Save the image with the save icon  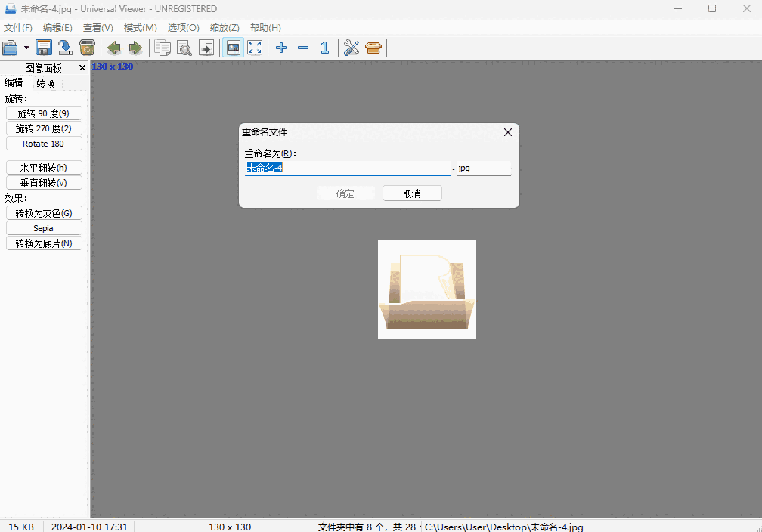tap(43, 48)
